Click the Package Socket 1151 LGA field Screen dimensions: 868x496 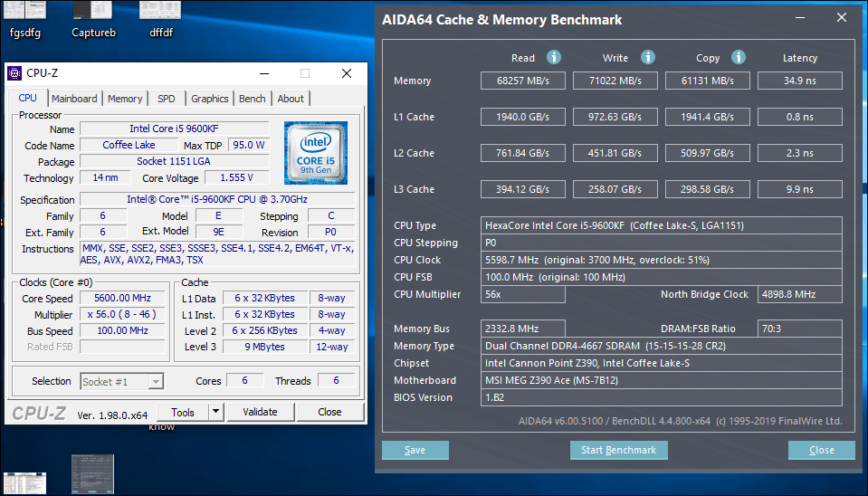click(175, 161)
